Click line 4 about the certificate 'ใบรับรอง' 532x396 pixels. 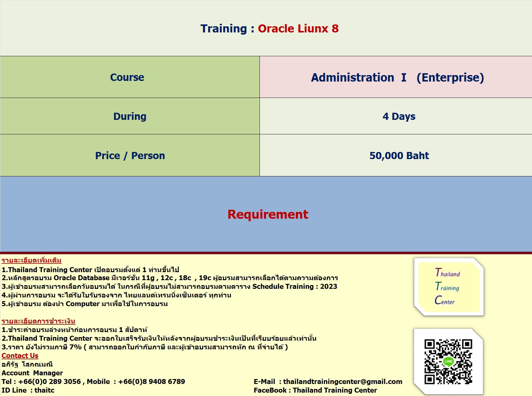pos(116,295)
